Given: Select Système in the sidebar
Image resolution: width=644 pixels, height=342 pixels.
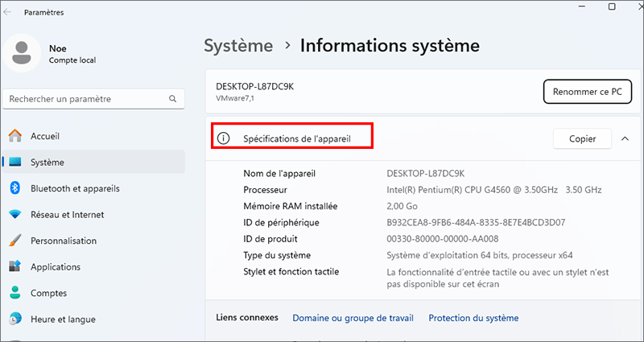Looking at the screenshot, I should (93, 163).
